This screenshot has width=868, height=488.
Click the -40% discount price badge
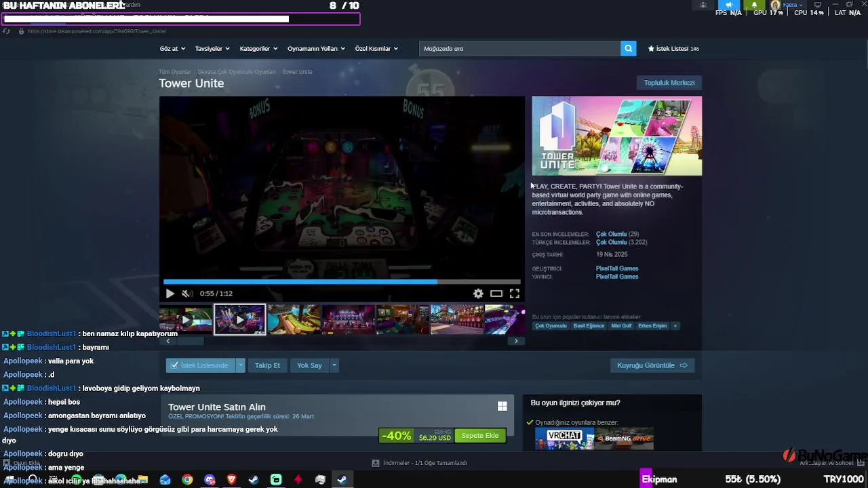pyautogui.click(x=397, y=436)
